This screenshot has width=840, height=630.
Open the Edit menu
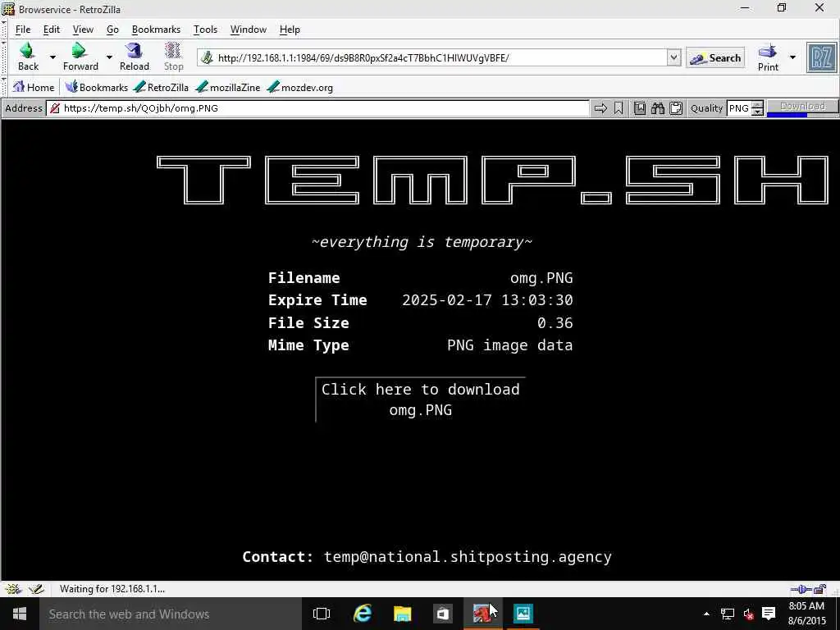(52, 30)
